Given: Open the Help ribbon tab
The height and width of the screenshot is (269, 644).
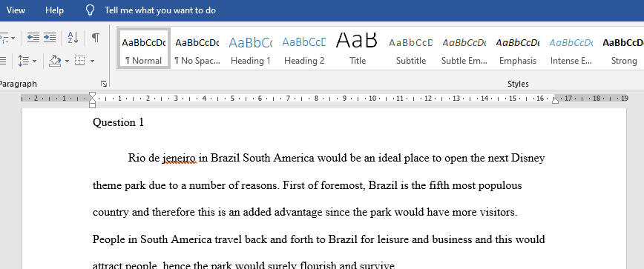Looking at the screenshot, I should click(x=54, y=10).
